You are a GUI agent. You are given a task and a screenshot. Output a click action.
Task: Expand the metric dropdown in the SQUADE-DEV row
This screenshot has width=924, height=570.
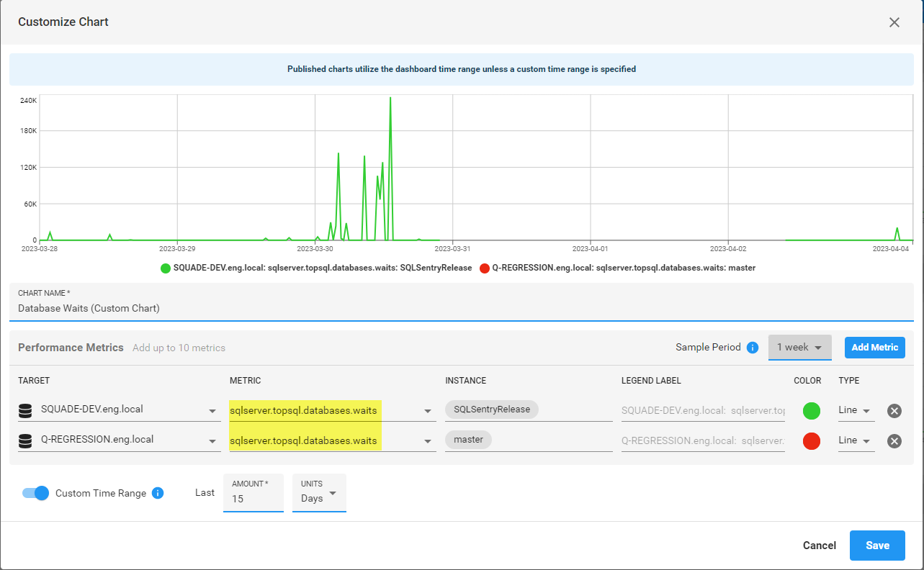click(332, 410)
